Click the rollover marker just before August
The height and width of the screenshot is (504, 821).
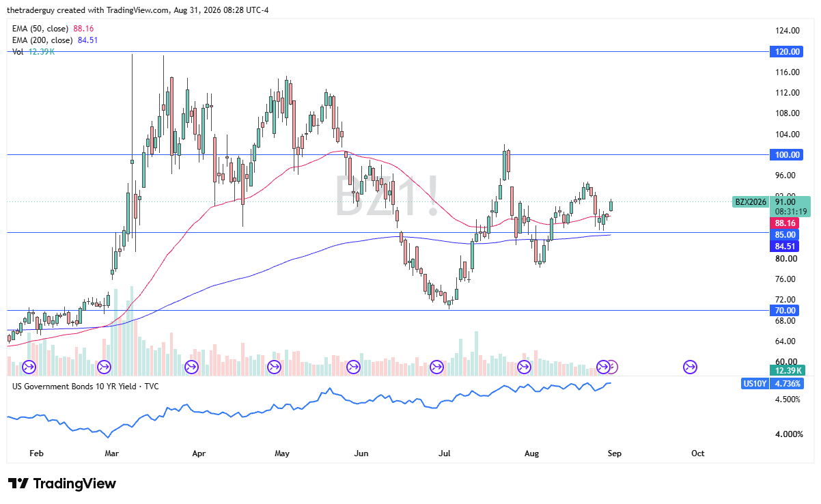[x=524, y=367]
